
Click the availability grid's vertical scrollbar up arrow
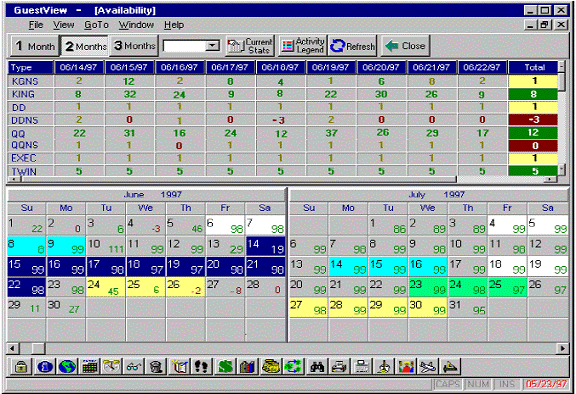pos(561,66)
